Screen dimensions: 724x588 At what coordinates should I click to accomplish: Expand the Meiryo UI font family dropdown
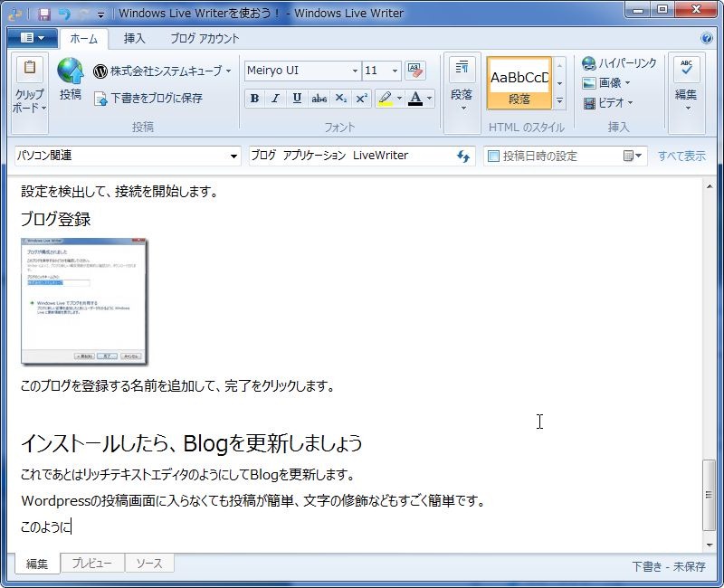(x=355, y=71)
